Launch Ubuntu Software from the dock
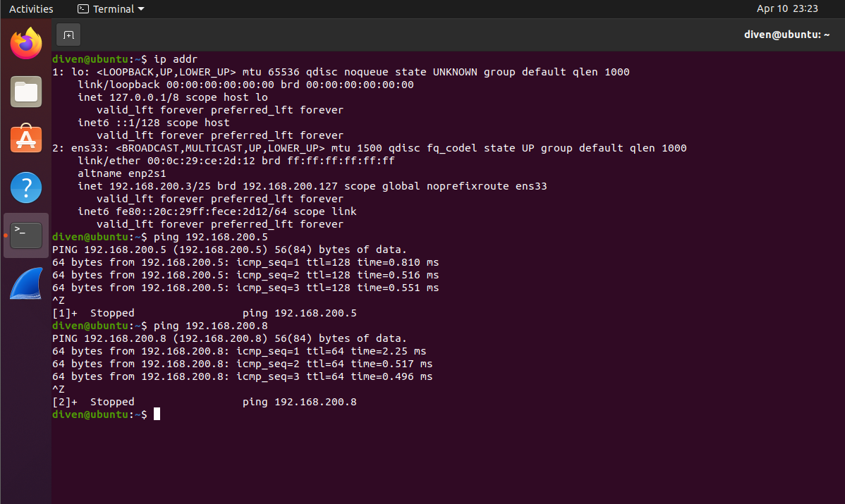Viewport: 845px width, 504px height. (26, 140)
